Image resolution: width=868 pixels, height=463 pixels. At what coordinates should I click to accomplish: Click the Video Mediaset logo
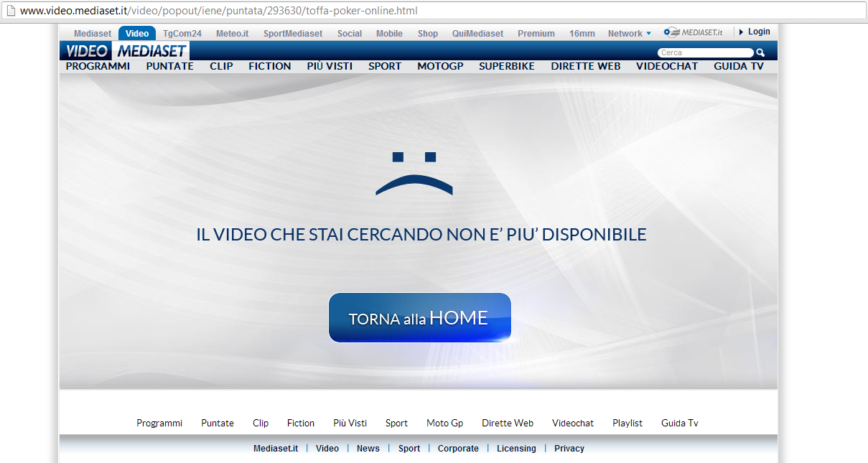pyautogui.click(x=125, y=51)
